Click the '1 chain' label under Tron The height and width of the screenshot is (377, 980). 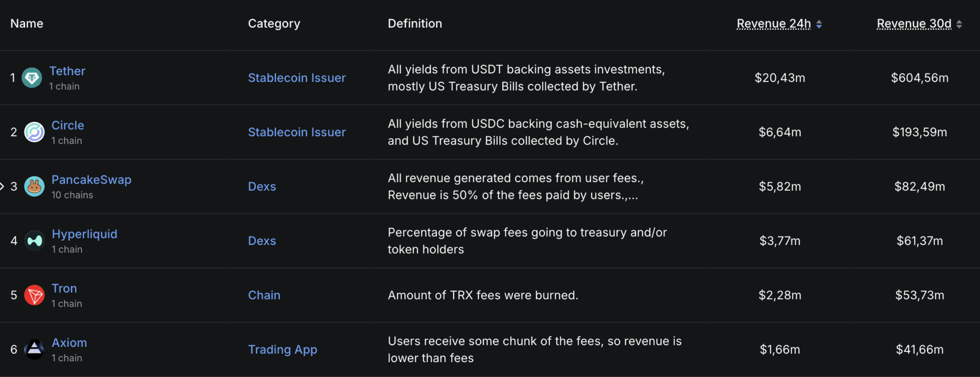66,304
